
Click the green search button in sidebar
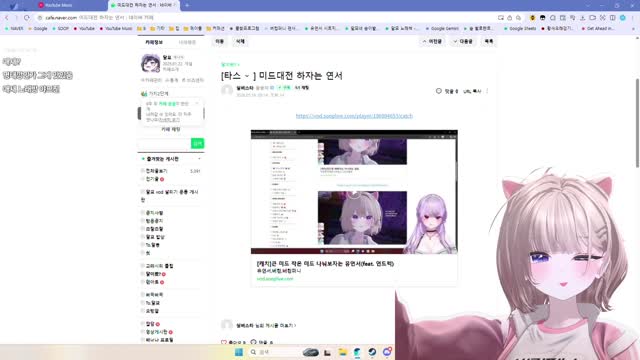198,143
